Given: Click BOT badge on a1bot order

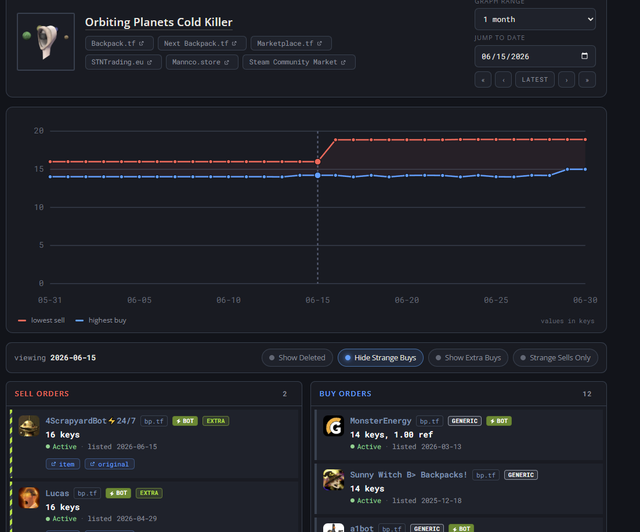Looking at the screenshot, I should [461, 528].
